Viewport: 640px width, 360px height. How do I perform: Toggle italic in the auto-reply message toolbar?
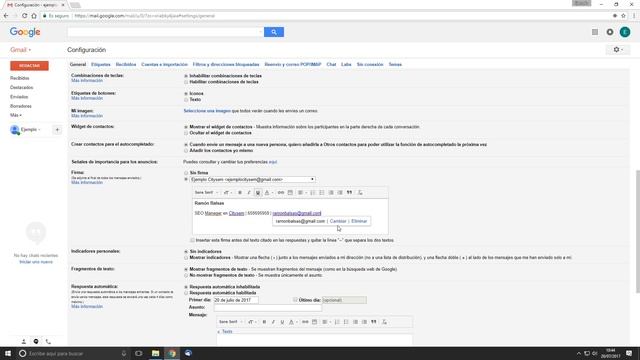coord(273,322)
